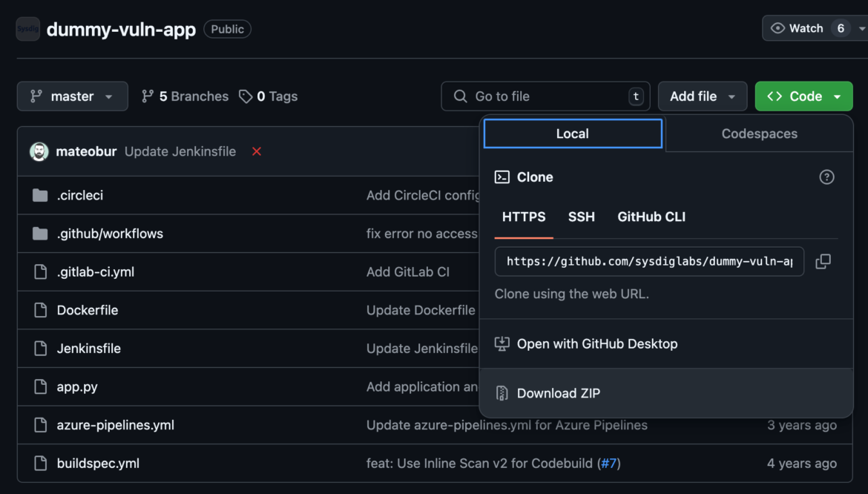
Task: Open fix error no access commit message
Action: [x=422, y=234]
